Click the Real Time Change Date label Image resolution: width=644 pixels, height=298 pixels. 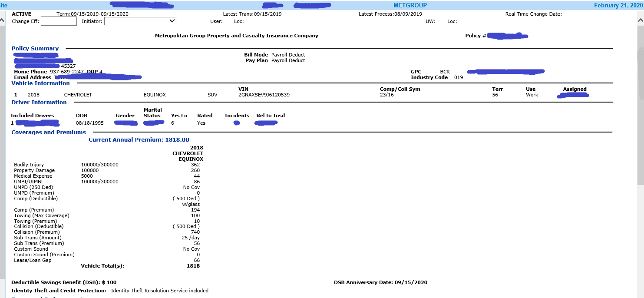click(x=534, y=14)
